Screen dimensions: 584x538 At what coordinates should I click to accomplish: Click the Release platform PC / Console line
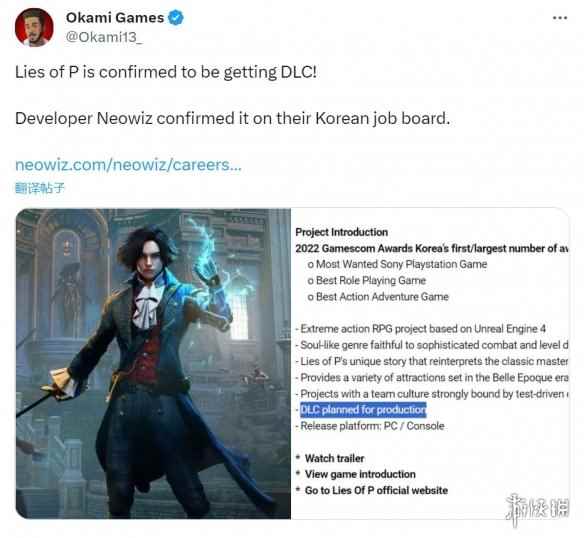click(x=370, y=426)
